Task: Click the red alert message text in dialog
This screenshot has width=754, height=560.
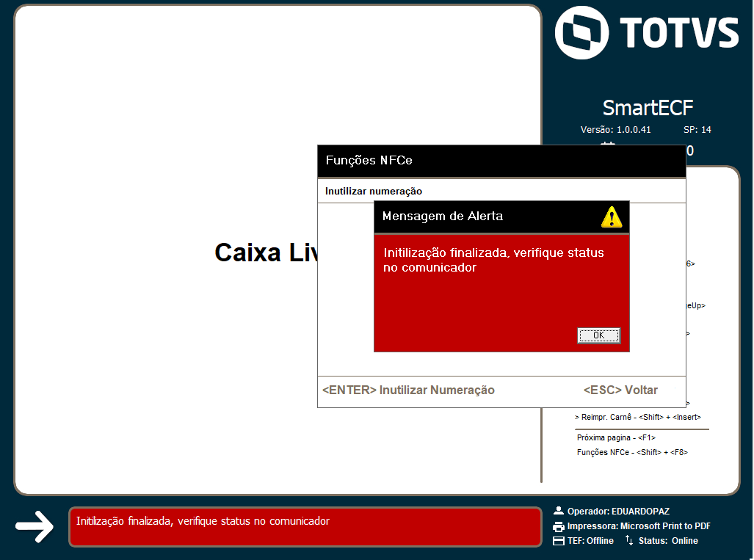Action: click(493, 260)
